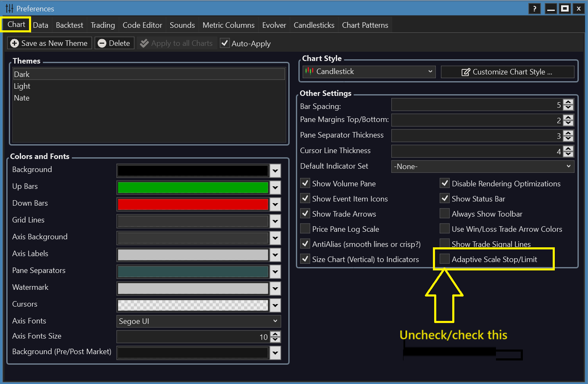Open the Axis Fonts Segoe UI dropdown
This screenshot has height=384, width=588.
coord(198,321)
